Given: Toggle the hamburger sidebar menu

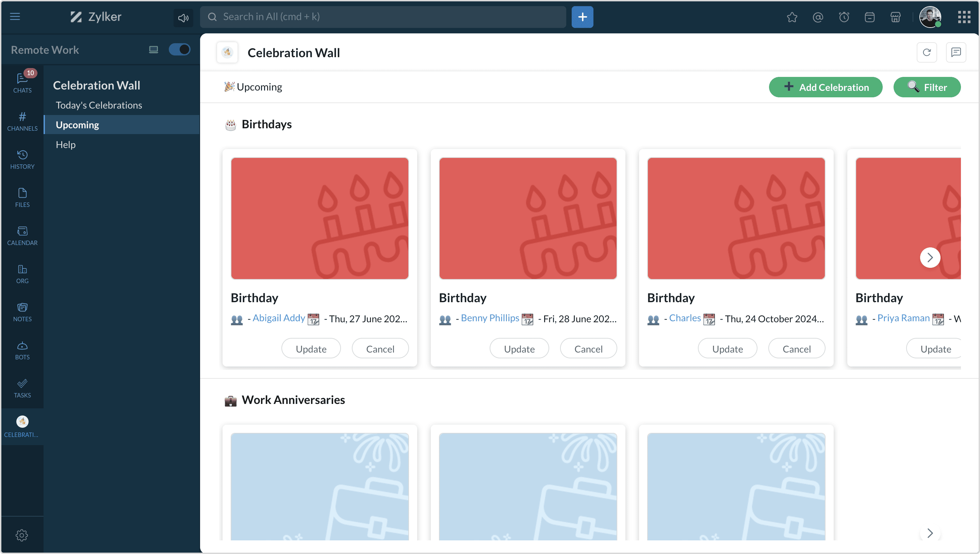Looking at the screenshot, I should click(15, 16).
